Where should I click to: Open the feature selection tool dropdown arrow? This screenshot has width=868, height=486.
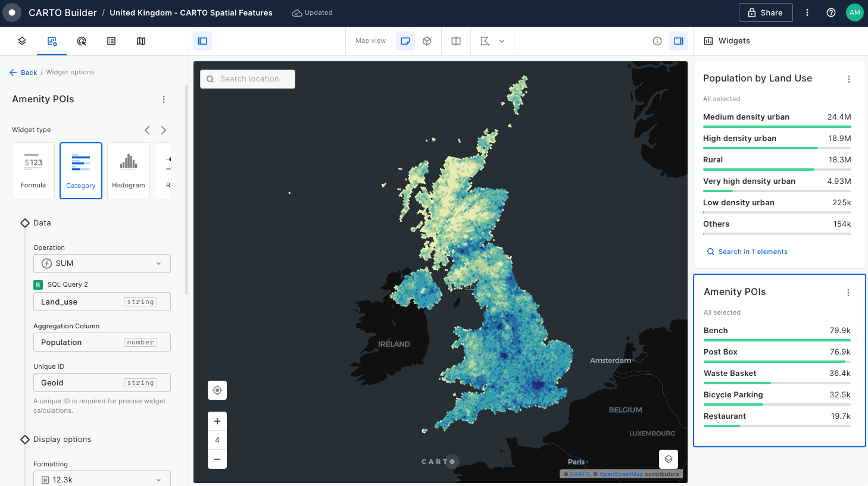tap(502, 41)
